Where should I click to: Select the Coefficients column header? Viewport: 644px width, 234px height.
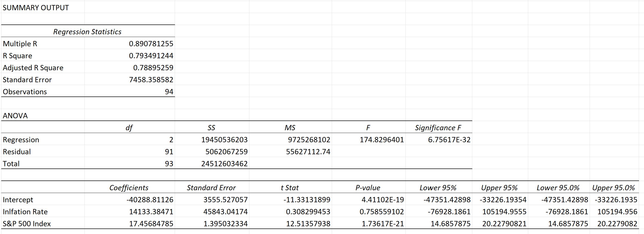(129, 187)
